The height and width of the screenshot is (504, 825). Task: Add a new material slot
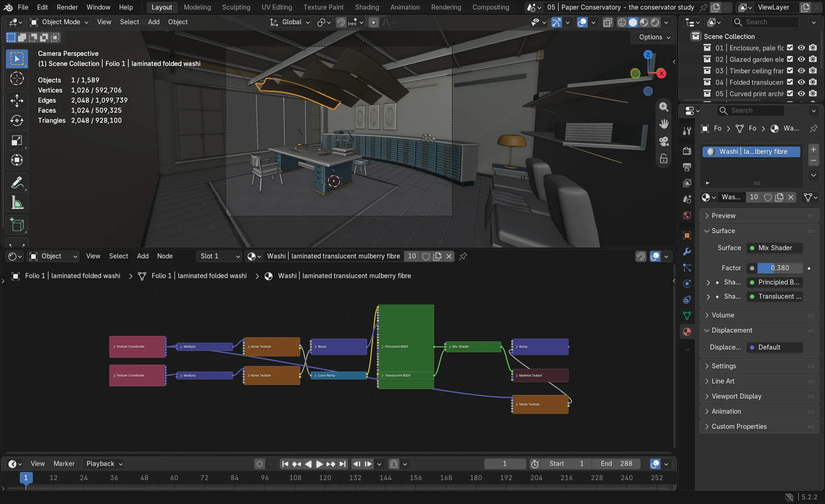point(814,149)
